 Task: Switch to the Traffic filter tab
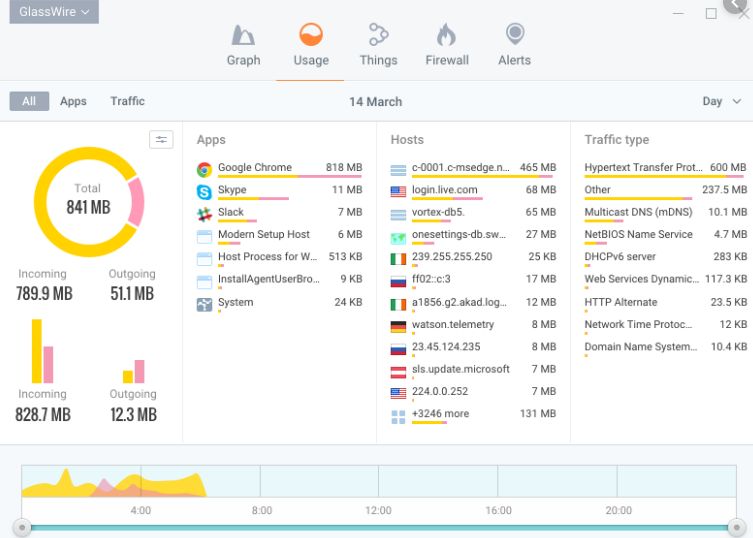(x=127, y=101)
